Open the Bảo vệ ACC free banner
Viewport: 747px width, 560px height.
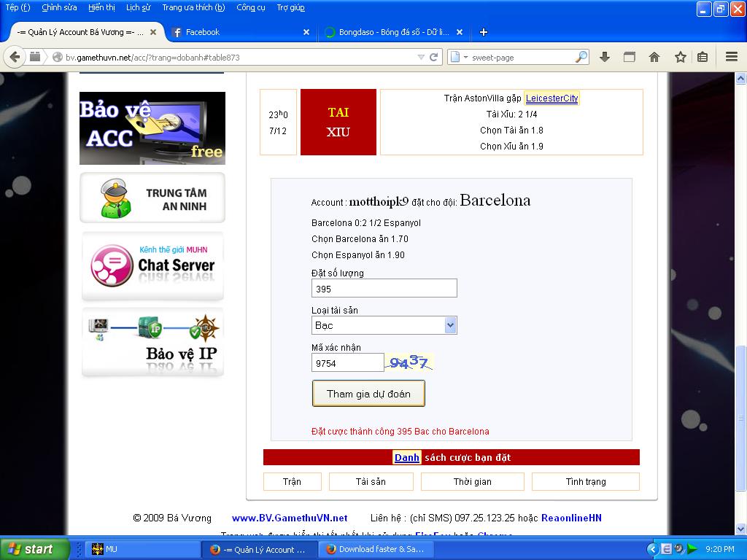[x=152, y=128]
